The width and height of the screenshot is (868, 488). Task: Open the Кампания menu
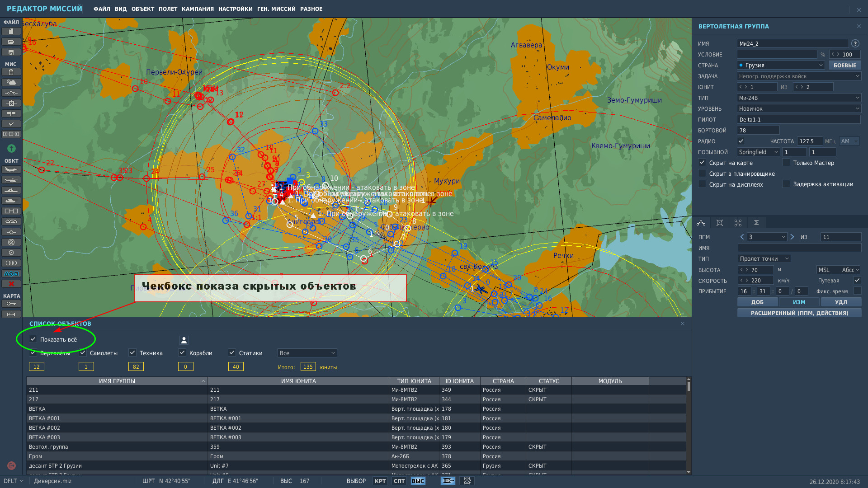pos(198,9)
